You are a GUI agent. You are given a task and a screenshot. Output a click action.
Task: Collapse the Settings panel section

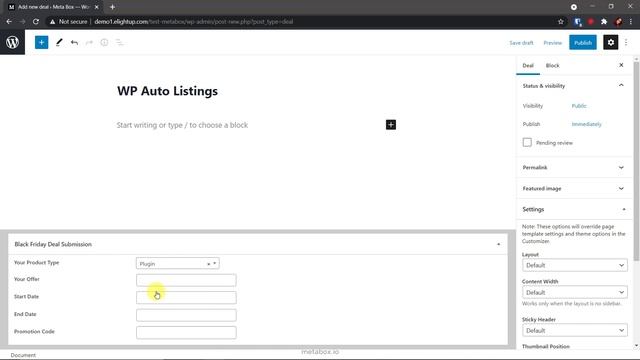click(x=624, y=209)
